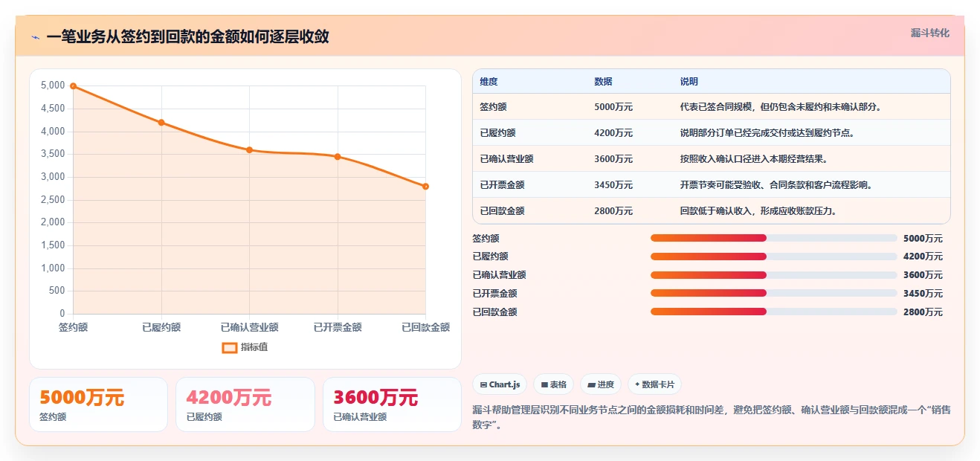Click the 漏斗转化 tag in the header
Viewport: 980px width, 461px height.
click(x=930, y=33)
